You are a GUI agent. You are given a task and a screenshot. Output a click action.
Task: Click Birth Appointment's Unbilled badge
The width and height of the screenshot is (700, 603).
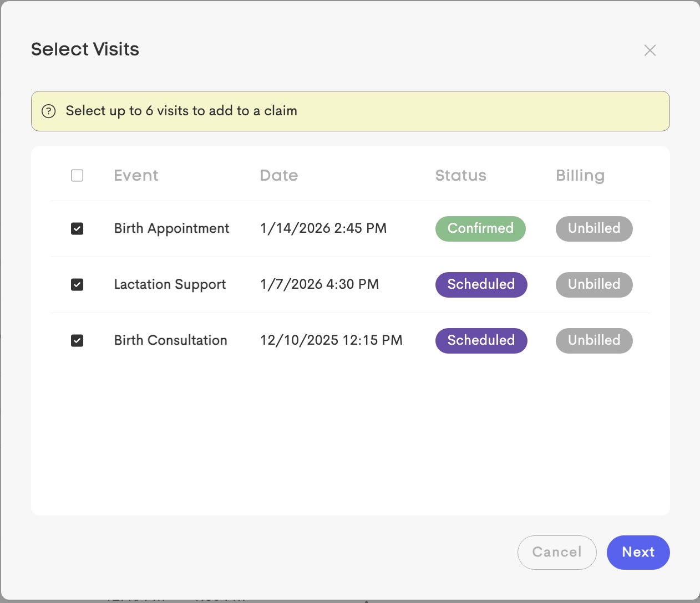pos(594,229)
